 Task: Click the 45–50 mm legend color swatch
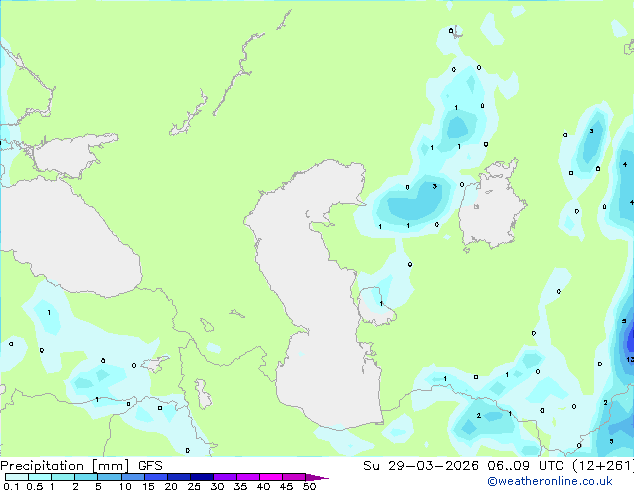[294, 477]
